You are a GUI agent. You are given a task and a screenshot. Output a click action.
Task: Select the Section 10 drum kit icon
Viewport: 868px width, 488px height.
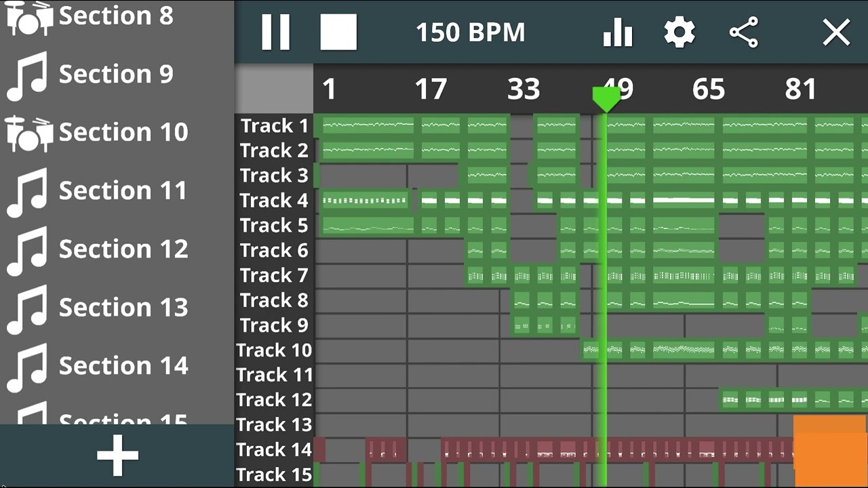pyautogui.click(x=29, y=134)
